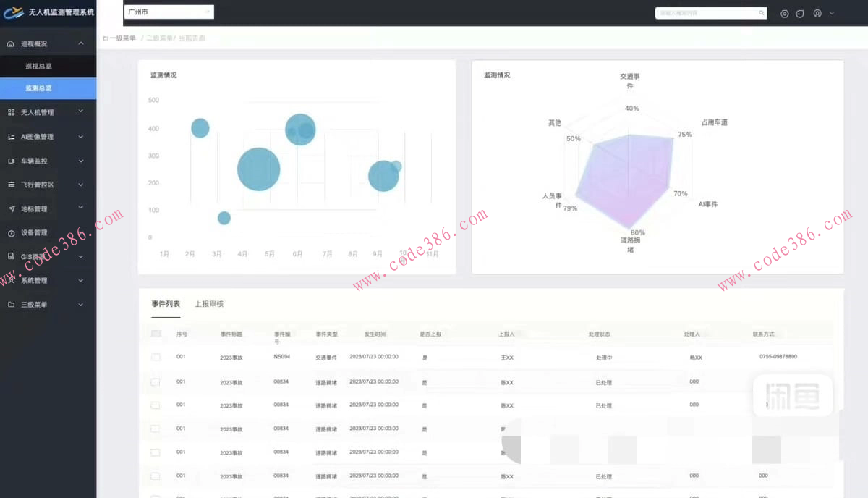Tick the checkbox of the sixth event row
This screenshot has width=868, height=498.
pyautogui.click(x=156, y=476)
